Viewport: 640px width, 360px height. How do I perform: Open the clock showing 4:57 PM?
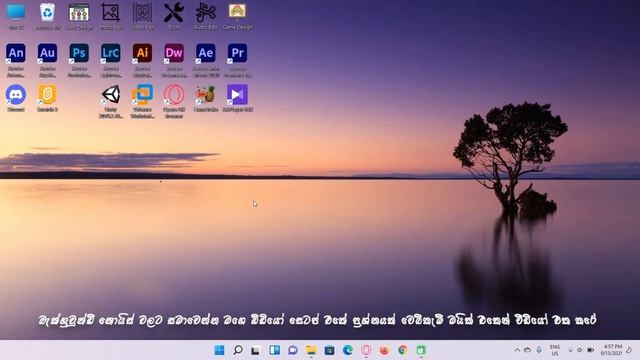click(611, 350)
